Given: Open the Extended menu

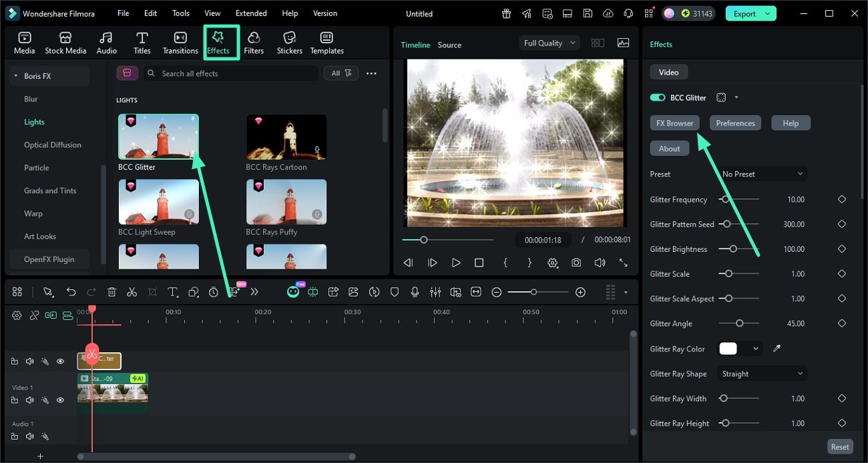Looking at the screenshot, I should pos(251,13).
